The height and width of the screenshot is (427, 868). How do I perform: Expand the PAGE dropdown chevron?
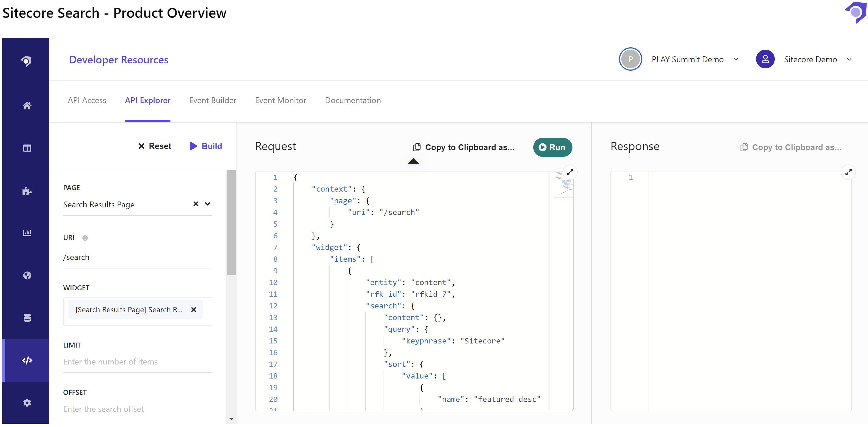tap(208, 204)
